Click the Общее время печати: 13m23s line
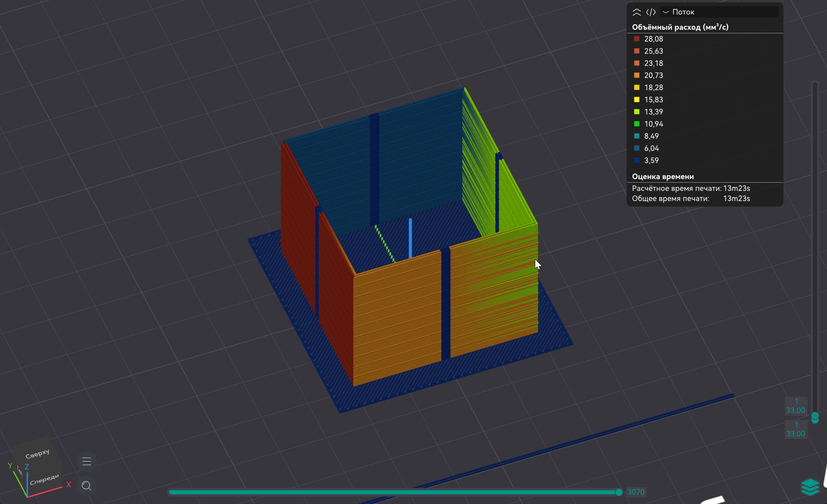The width and height of the screenshot is (827, 504). tap(691, 199)
